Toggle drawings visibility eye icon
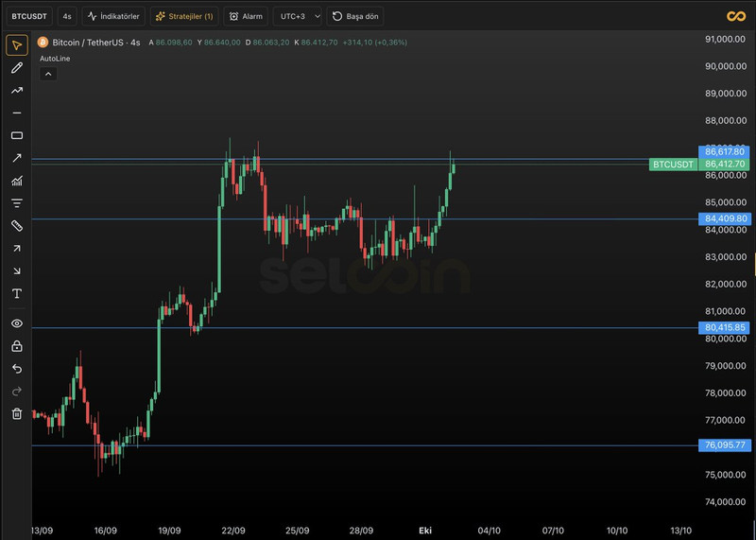 [17, 323]
